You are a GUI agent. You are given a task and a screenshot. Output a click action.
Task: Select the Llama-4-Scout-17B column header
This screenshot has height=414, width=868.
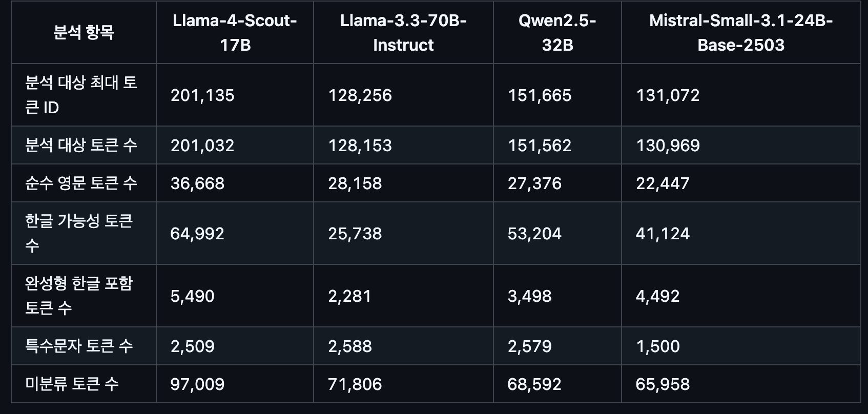point(235,33)
